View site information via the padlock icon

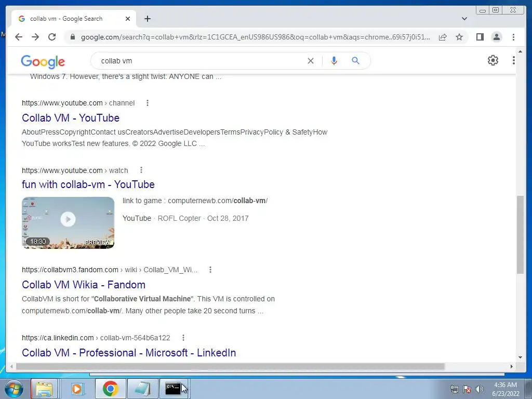pos(72,37)
